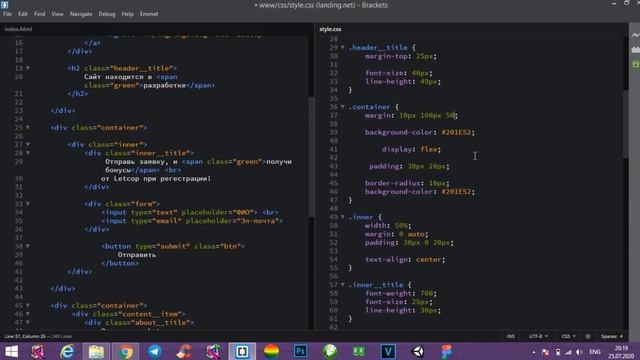This screenshot has height=360, width=640.
Task: Open Unity from the taskbar
Action: [418, 351]
